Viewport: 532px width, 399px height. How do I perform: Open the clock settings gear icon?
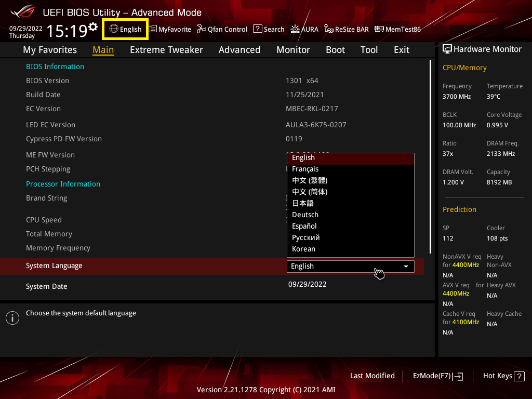(x=92, y=27)
